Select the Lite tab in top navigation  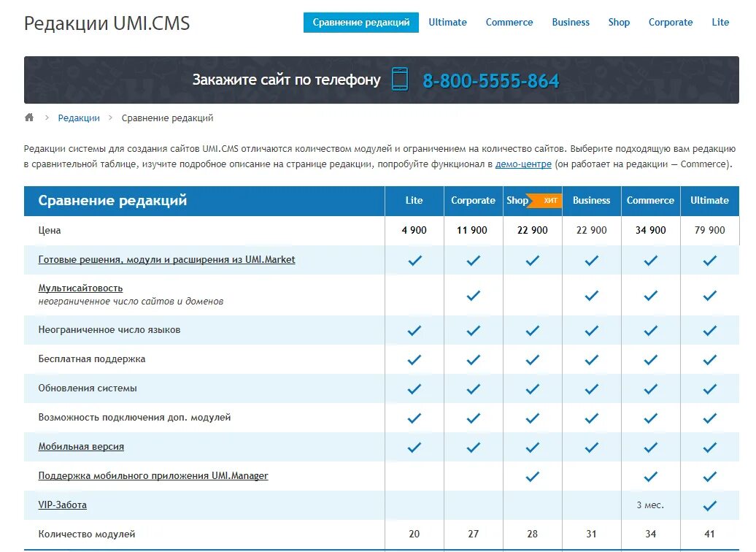[720, 22]
